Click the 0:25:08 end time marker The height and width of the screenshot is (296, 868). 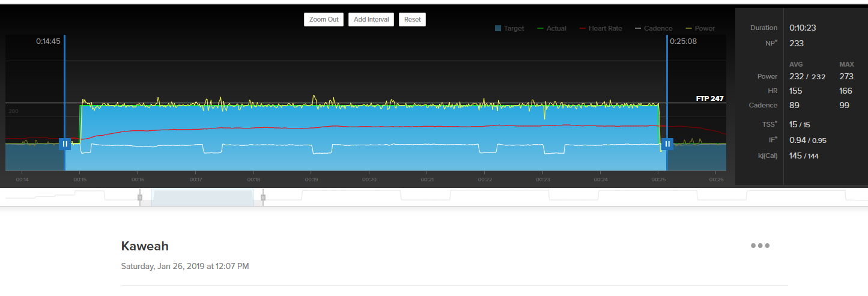(683, 42)
